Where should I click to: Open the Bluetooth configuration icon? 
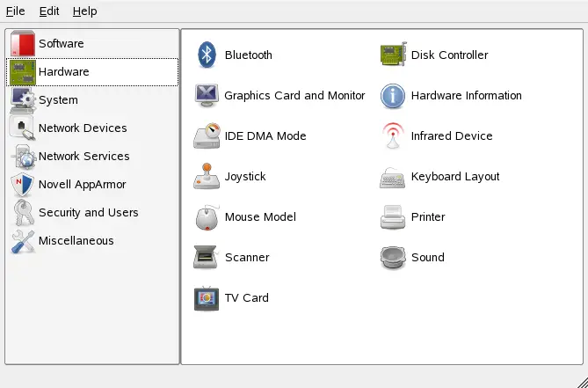(207, 55)
